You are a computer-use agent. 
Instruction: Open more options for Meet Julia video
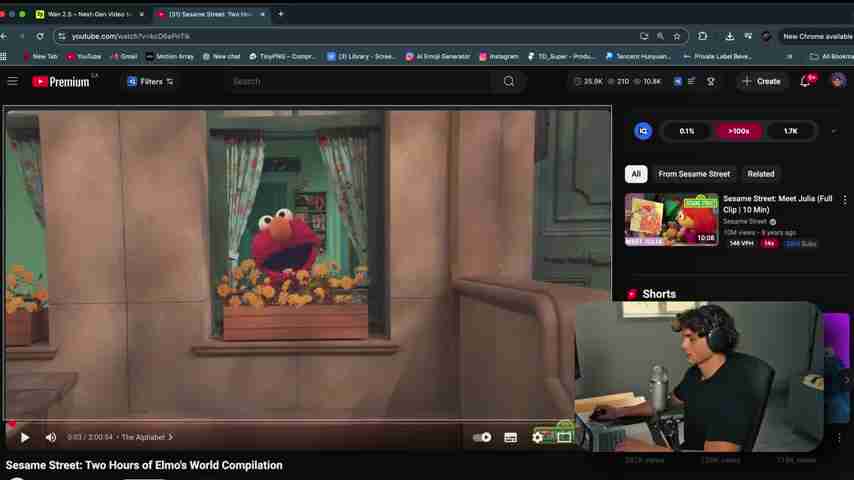point(844,200)
